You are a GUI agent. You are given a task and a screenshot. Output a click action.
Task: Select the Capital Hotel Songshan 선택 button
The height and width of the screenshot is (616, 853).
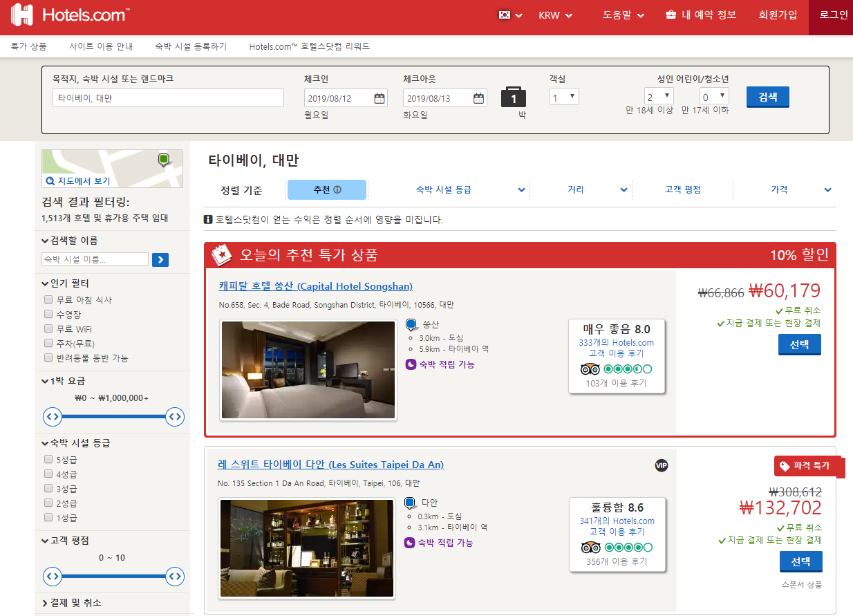(x=800, y=344)
